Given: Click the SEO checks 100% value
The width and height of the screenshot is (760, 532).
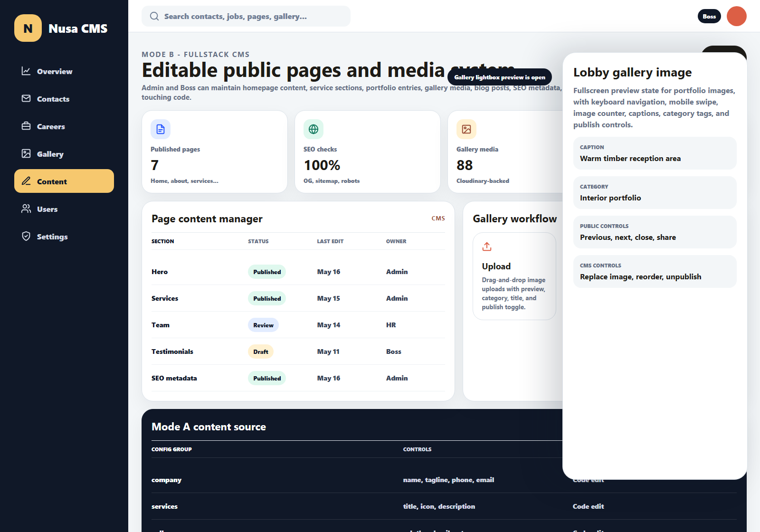Looking at the screenshot, I should [x=322, y=165].
